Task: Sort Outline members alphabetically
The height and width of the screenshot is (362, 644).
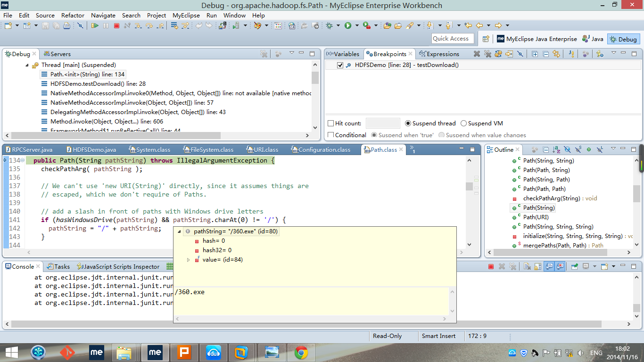Action: tap(556, 150)
